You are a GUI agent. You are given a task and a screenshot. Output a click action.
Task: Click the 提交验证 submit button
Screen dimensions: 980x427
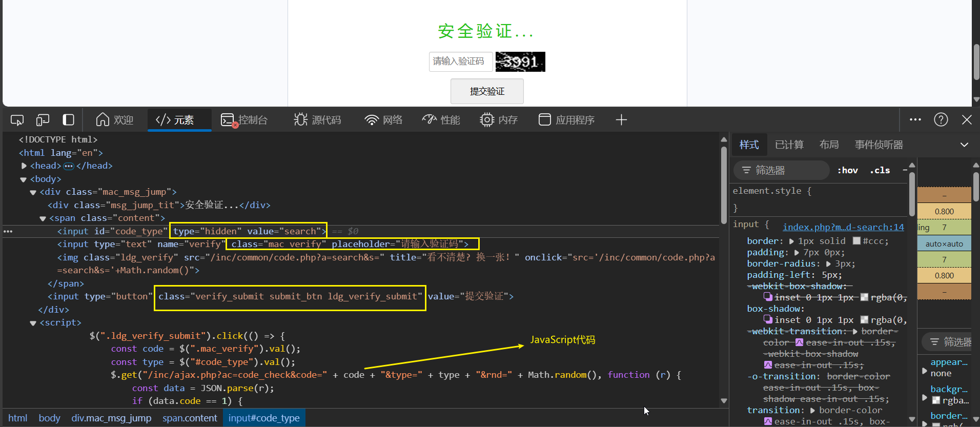[x=487, y=91]
